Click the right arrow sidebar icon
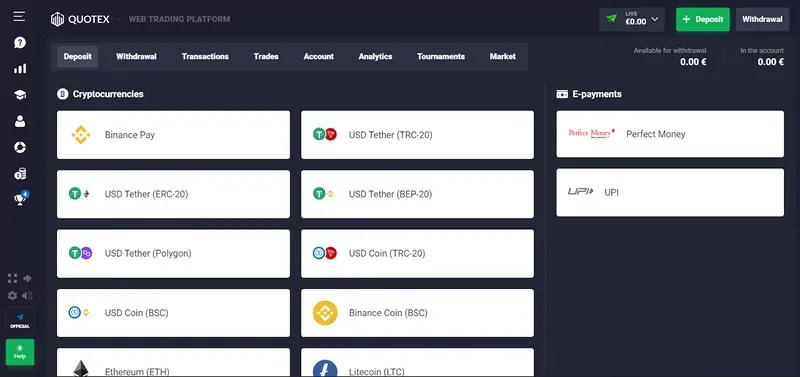 pyautogui.click(x=28, y=279)
